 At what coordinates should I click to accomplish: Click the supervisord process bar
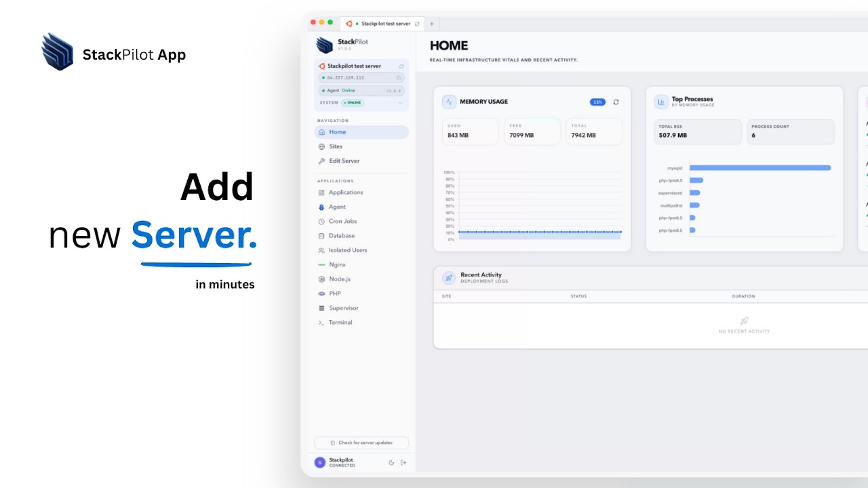pos(695,192)
